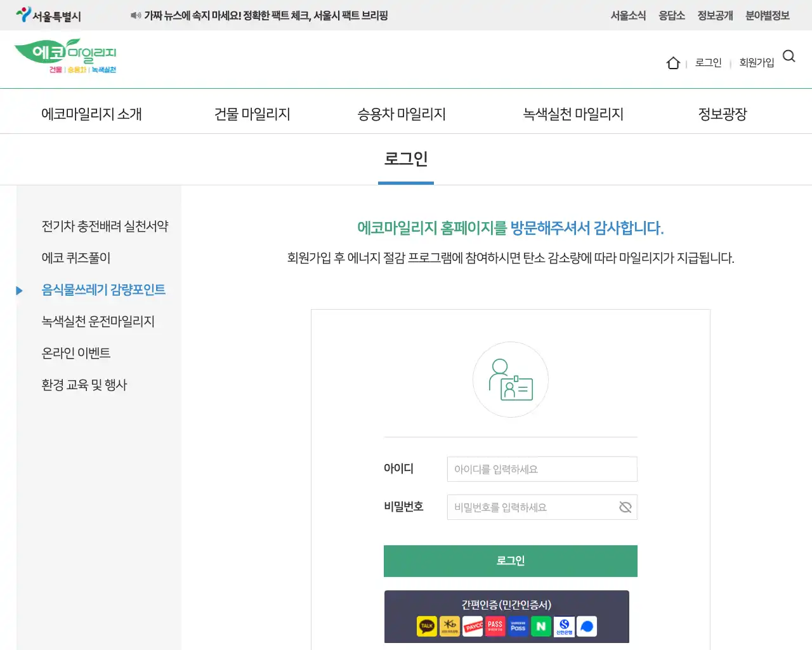
Task: Open 건물 마일리지 menu
Action: click(252, 114)
